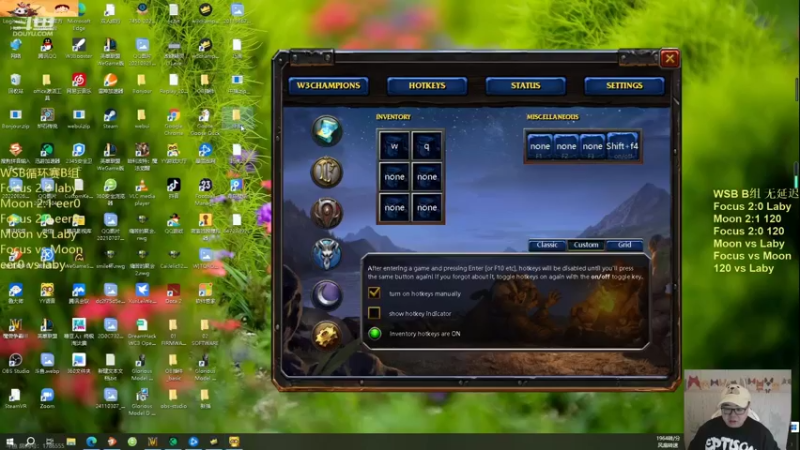Select the Undead race horned-skull icon
This screenshot has width=800, height=450.
click(x=327, y=254)
